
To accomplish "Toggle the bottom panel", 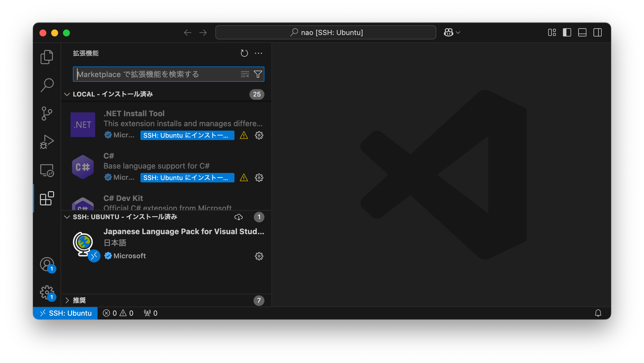I will 582,32.
